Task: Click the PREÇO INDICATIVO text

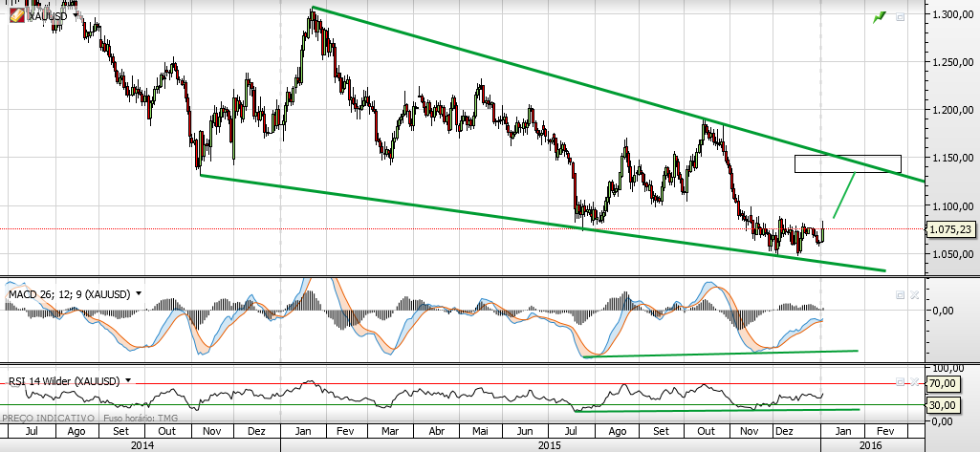Action: 49,418
